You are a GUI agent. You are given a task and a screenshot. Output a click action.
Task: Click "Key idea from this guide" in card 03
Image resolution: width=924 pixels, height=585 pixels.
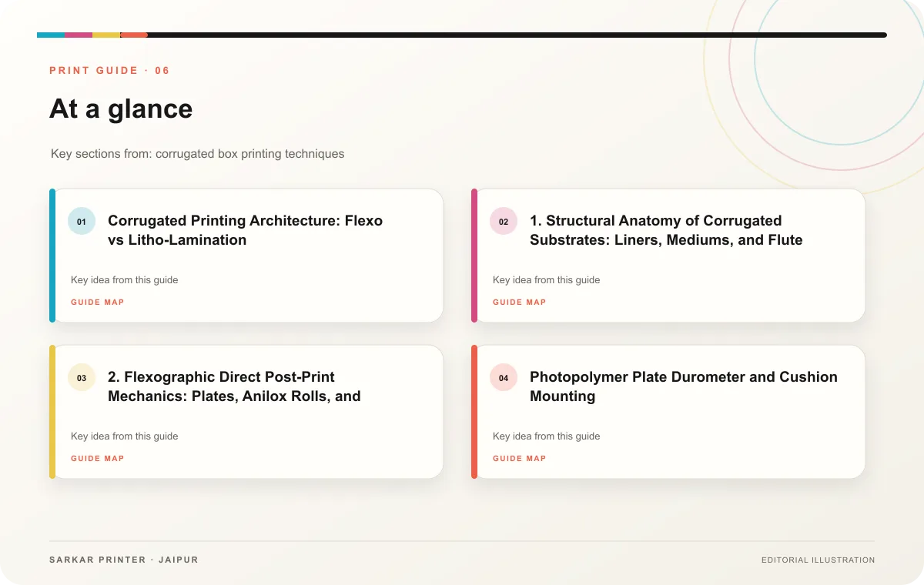point(125,436)
